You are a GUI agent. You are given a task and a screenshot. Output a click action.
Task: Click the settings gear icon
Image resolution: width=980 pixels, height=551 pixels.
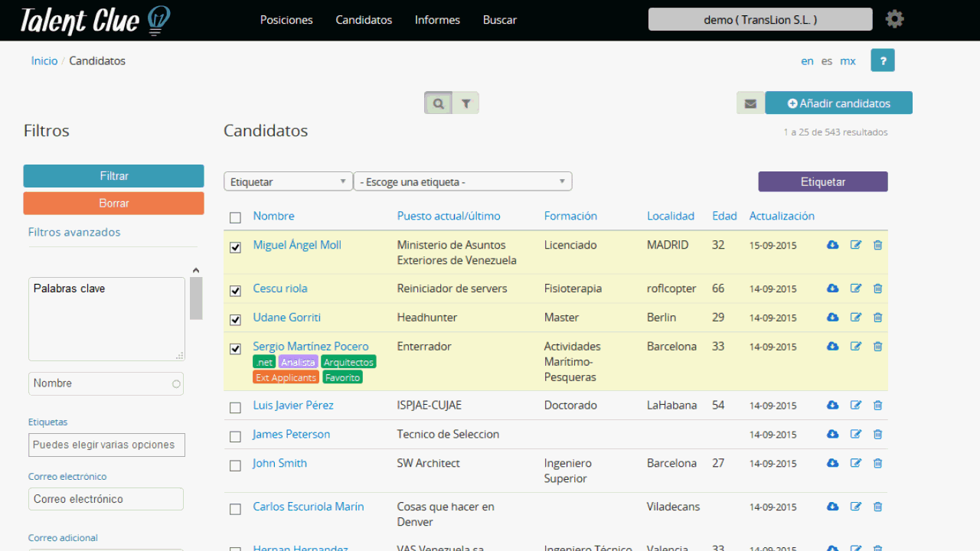[894, 19]
